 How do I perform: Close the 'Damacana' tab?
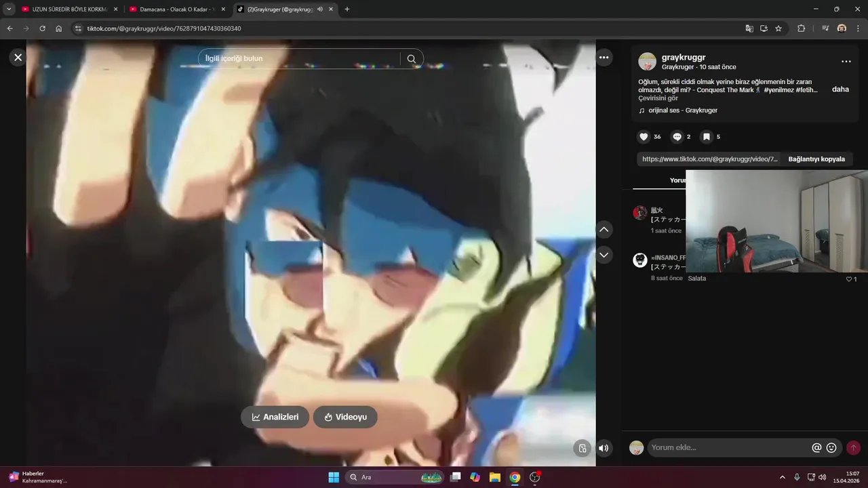pos(223,9)
